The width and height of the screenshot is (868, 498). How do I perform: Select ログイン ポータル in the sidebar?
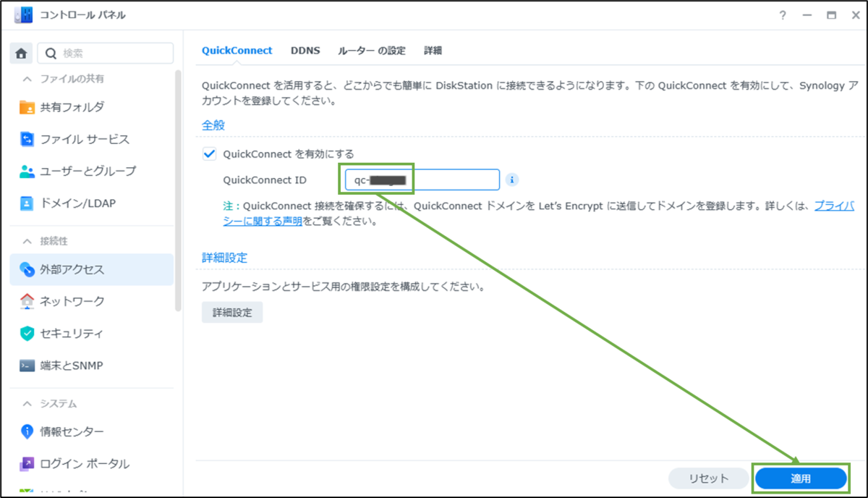click(x=92, y=463)
